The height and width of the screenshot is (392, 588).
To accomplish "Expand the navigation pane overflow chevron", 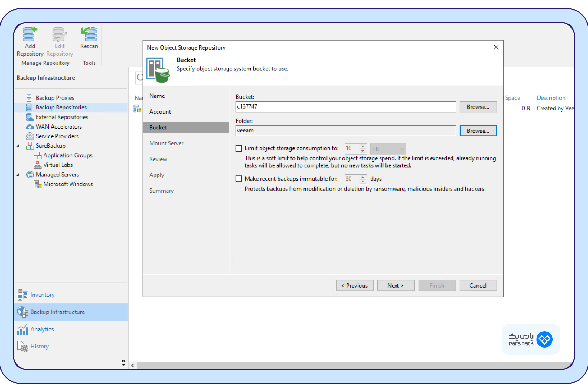I will (x=123, y=362).
